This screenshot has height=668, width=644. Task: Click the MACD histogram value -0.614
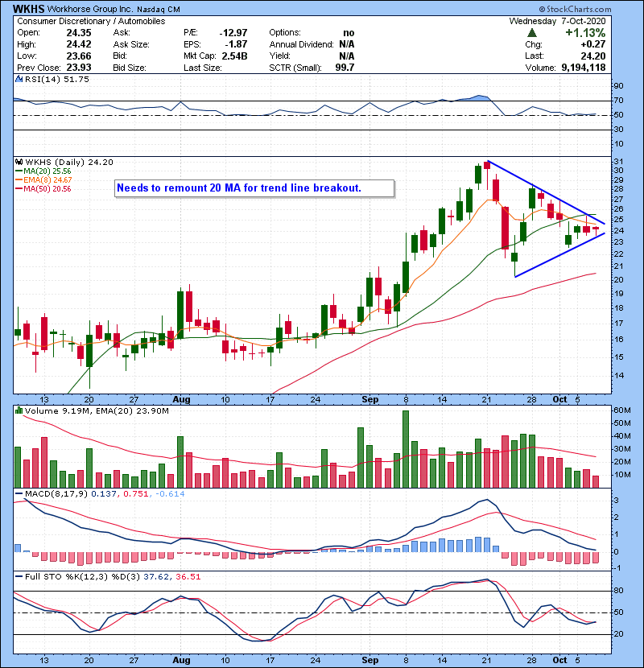pyautogui.click(x=170, y=494)
